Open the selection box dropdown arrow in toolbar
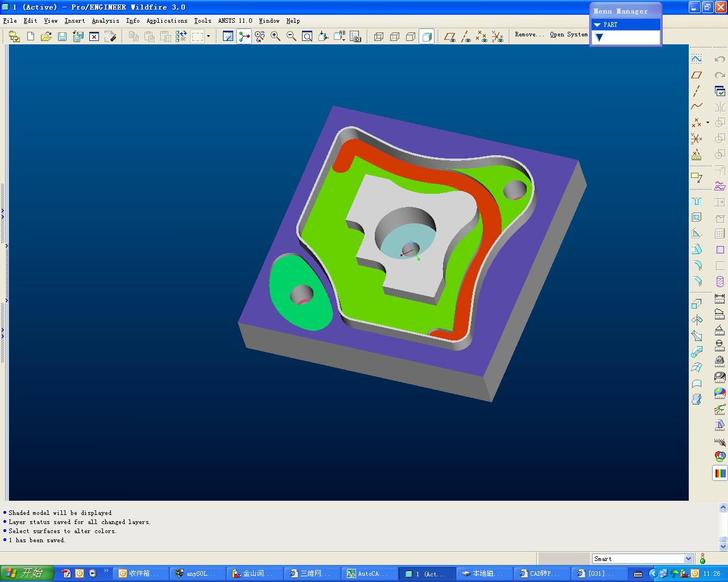This screenshot has width=728, height=582. [208, 36]
